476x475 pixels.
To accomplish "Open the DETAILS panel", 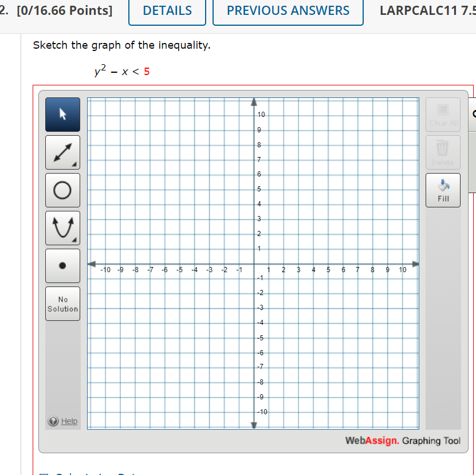I will coord(167,10).
